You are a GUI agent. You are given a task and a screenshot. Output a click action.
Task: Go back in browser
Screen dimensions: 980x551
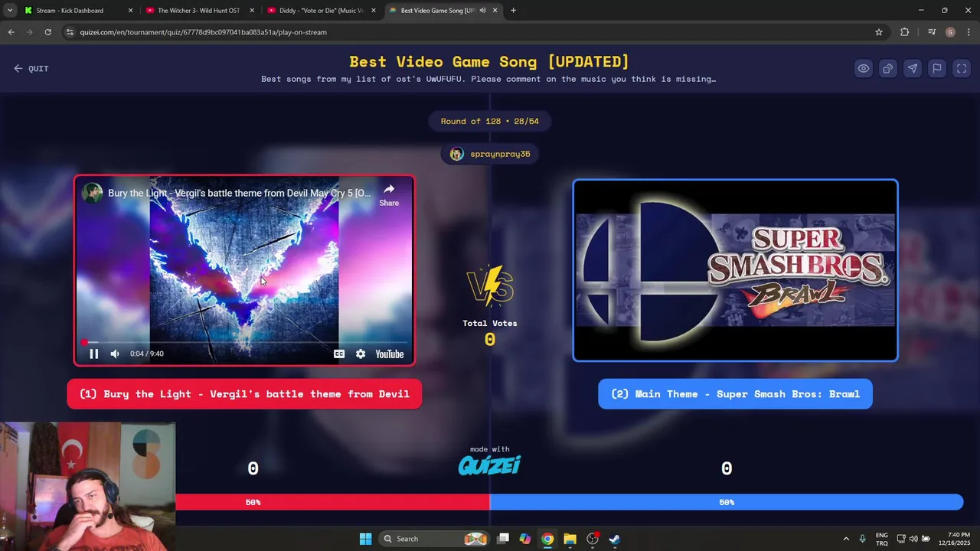(x=11, y=32)
